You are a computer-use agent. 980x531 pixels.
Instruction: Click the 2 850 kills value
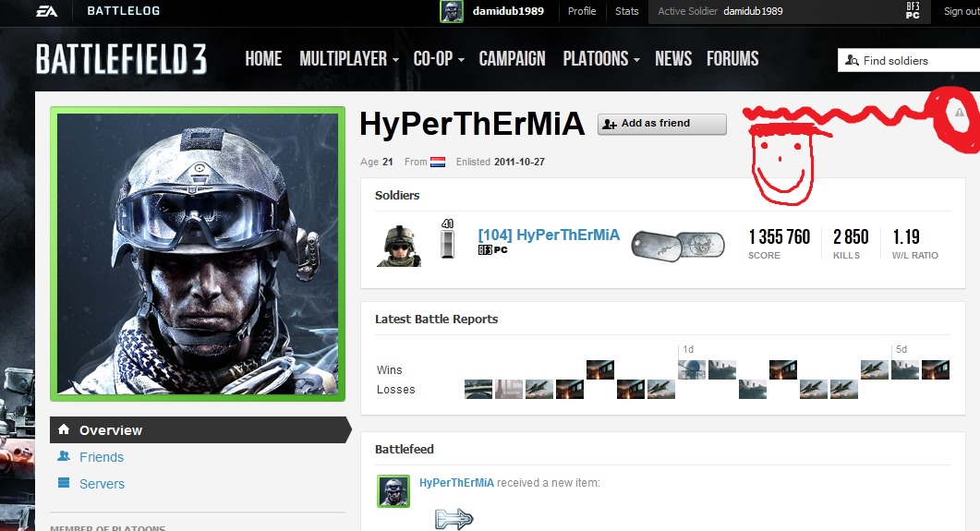click(851, 237)
